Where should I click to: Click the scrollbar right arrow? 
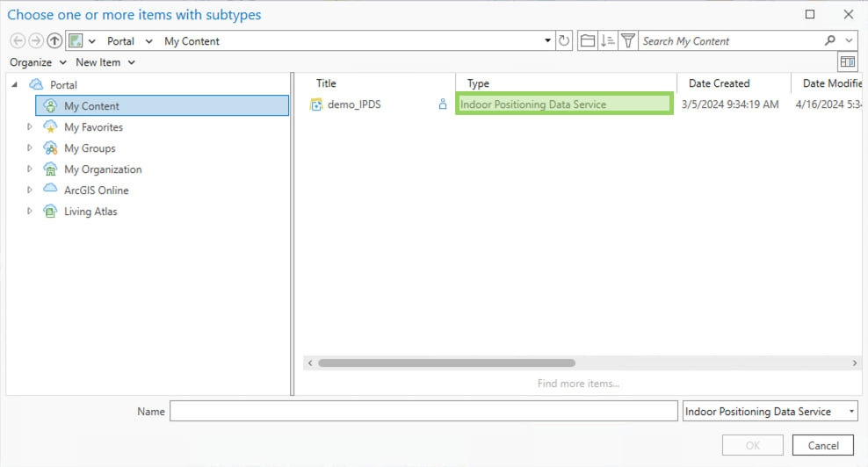click(x=855, y=363)
